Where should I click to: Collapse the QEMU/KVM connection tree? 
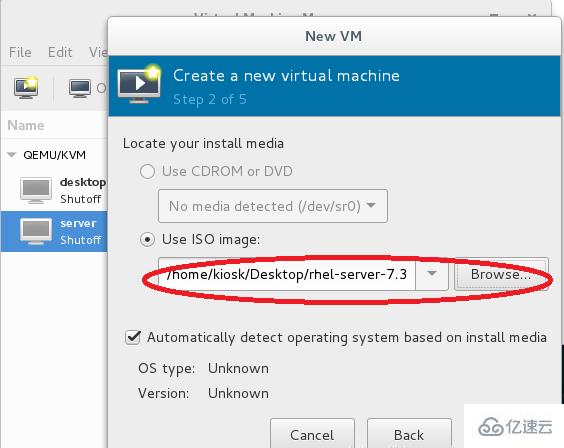(12, 155)
